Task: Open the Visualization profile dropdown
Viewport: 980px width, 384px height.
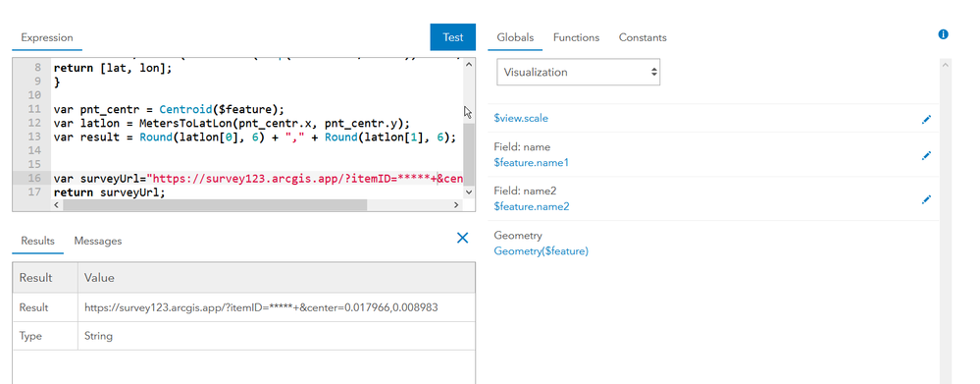Action: click(x=578, y=72)
